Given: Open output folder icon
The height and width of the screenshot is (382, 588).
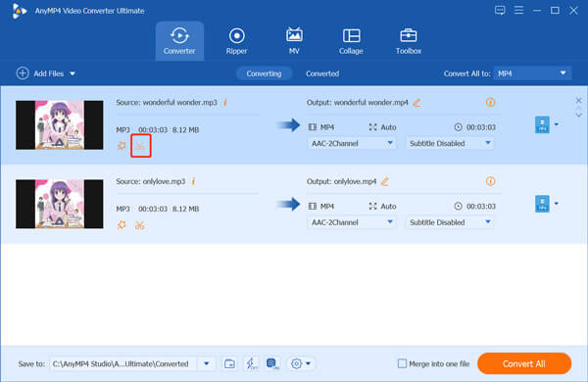Looking at the screenshot, I should click(x=229, y=363).
